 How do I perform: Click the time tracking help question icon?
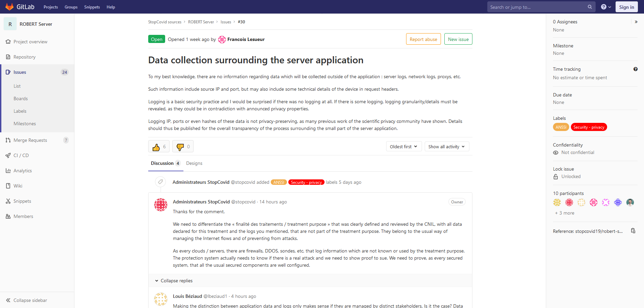pos(636,69)
